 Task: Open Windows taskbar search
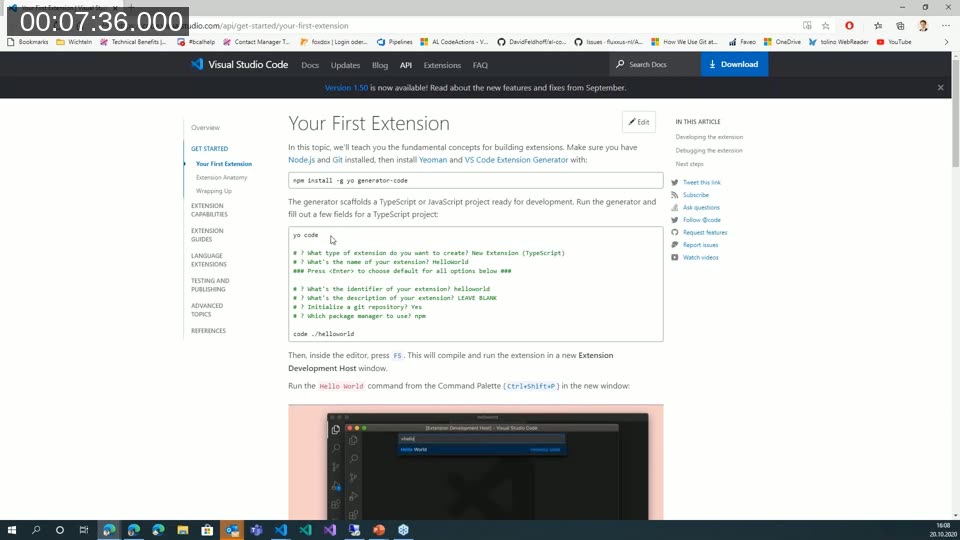(36, 530)
